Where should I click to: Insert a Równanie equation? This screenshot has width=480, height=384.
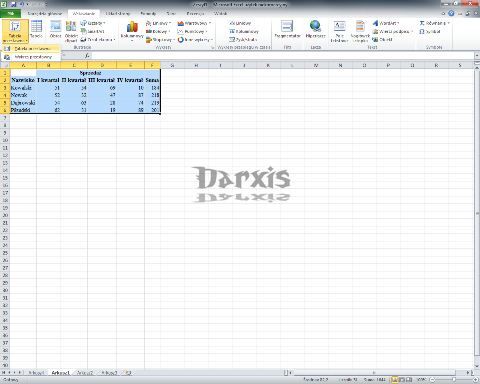pos(434,23)
